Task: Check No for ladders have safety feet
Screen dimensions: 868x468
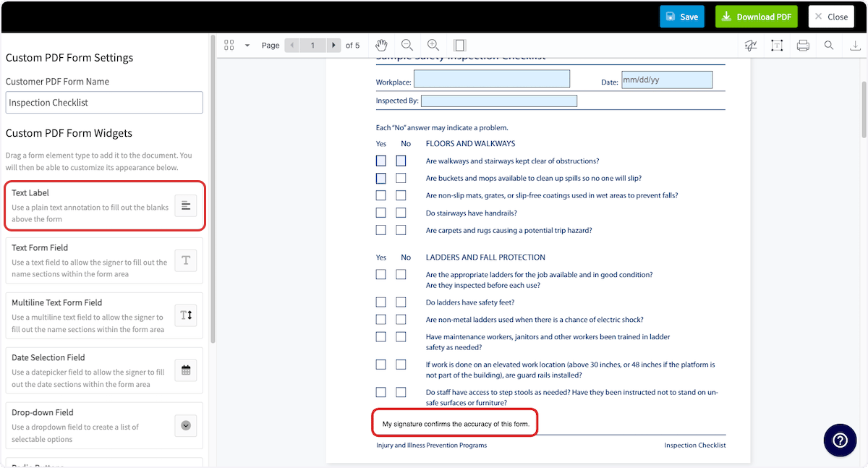Action: tap(401, 302)
